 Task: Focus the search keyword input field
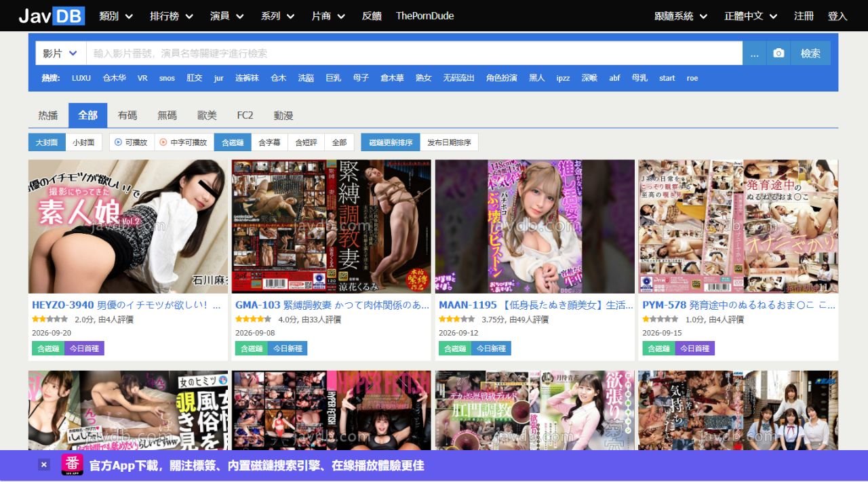coord(414,53)
